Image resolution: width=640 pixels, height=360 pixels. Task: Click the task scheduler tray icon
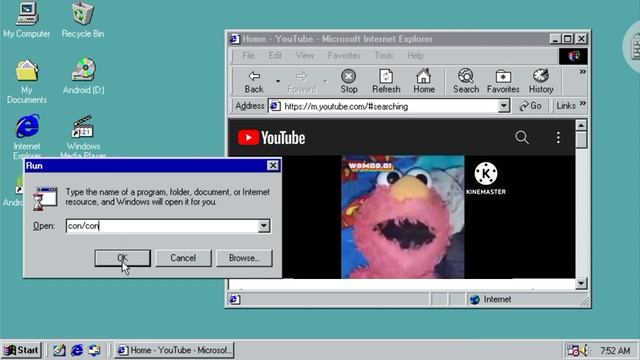[x=573, y=350]
